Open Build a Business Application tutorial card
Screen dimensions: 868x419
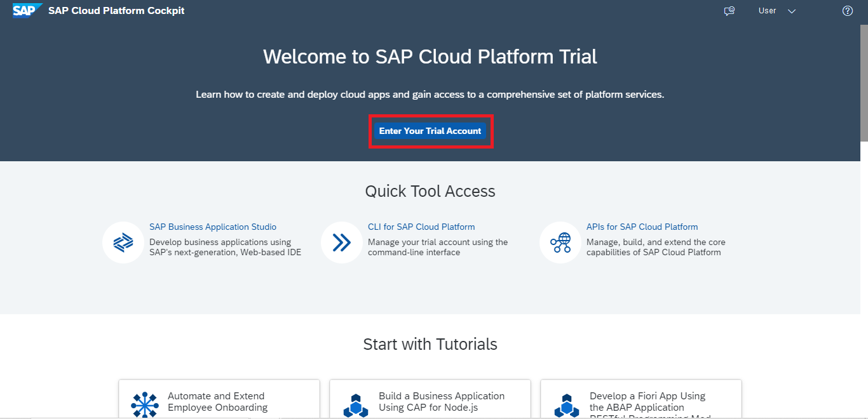coord(441,401)
